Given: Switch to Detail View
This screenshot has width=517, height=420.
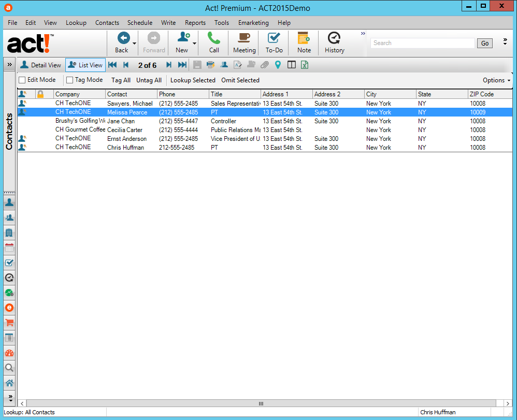Looking at the screenshot, I should (x=40, y=65).
